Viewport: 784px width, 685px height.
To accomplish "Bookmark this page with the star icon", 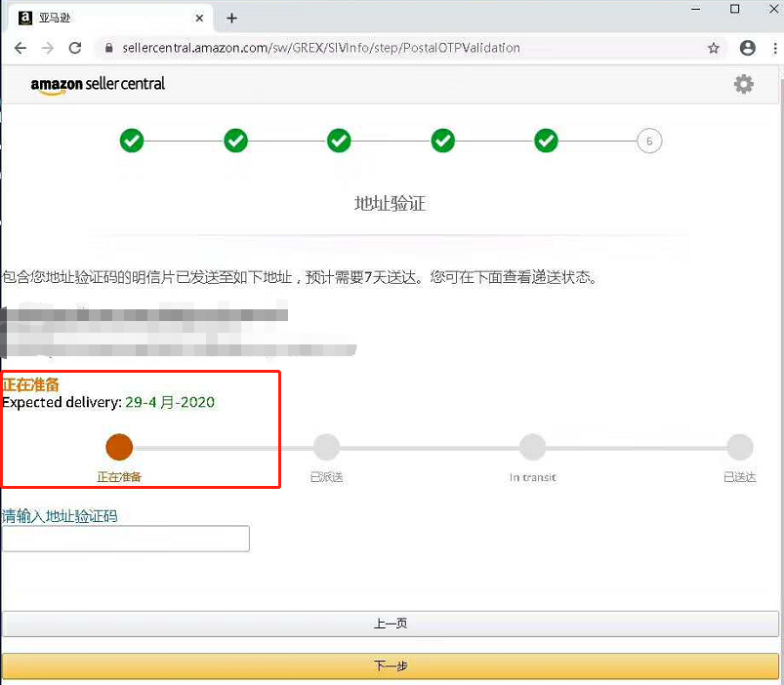I will pyautogui.click(x=714, y=48).
